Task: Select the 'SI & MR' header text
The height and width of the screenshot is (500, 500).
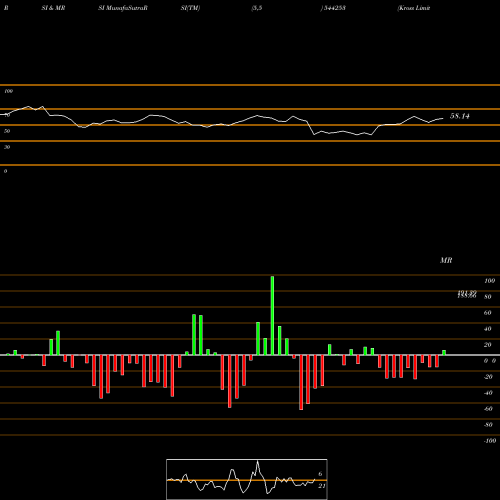Action: pos(53,8)
